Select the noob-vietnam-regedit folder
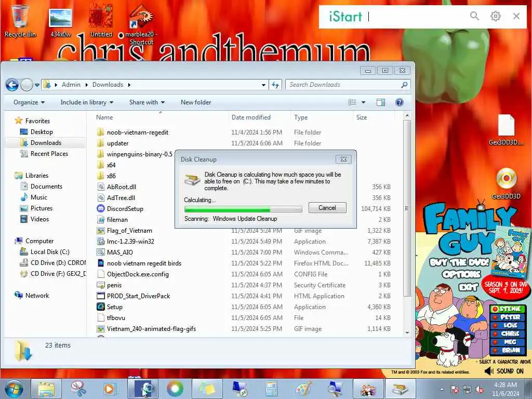Screen dimensions: 532x399 137,132
